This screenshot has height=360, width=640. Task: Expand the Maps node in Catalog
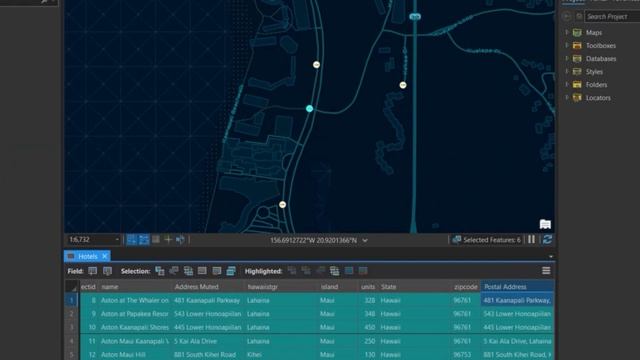[567, 32]
